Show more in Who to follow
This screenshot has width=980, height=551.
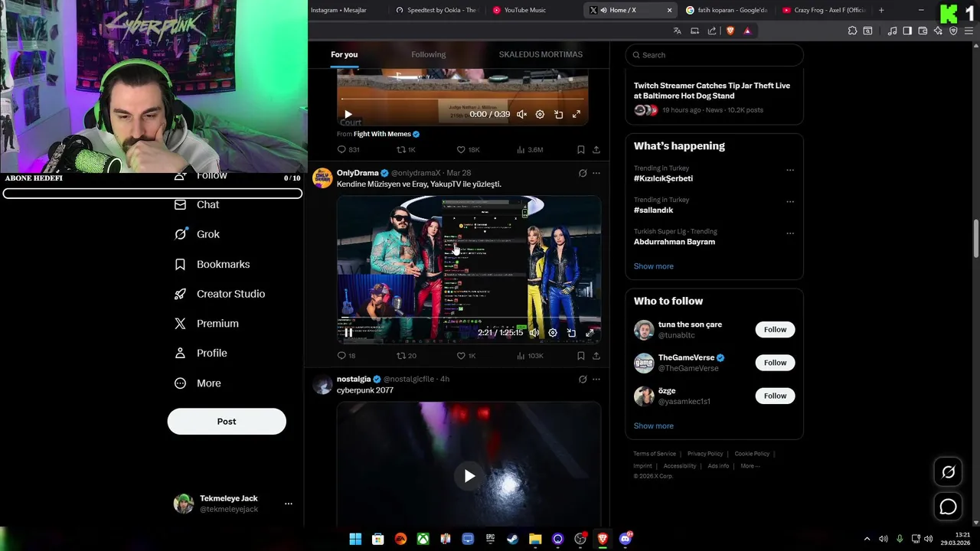coord(653,426)
